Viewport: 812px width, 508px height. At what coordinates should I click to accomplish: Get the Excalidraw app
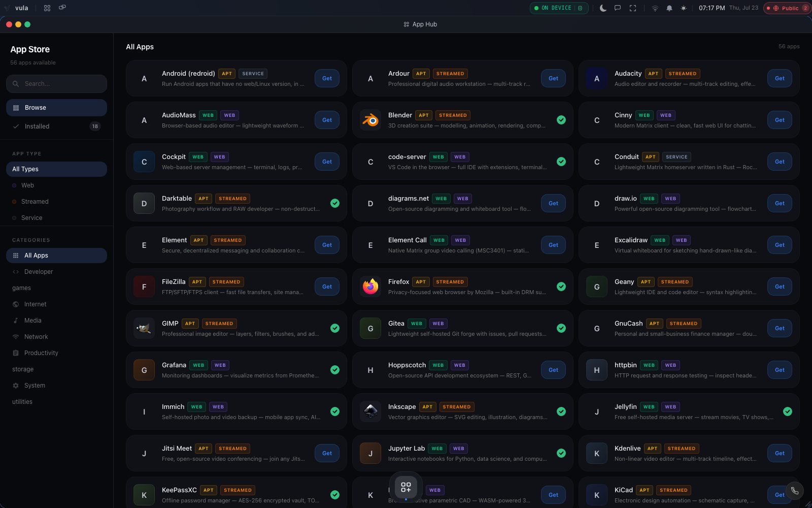click(x=780, y=245)
